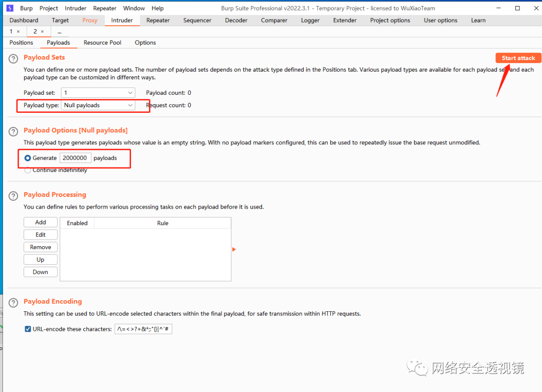Click the Burp Suite logo icon

coord(10,8)
